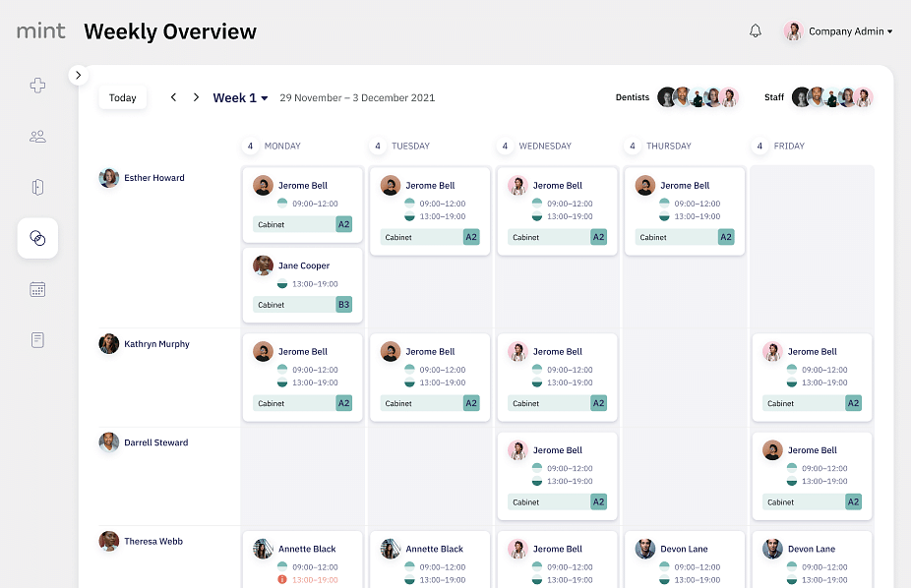Image resolution: width=911 pixels, height=588 pixels.
Task: Click the mint logo
Action: click(x=41, y=31)
